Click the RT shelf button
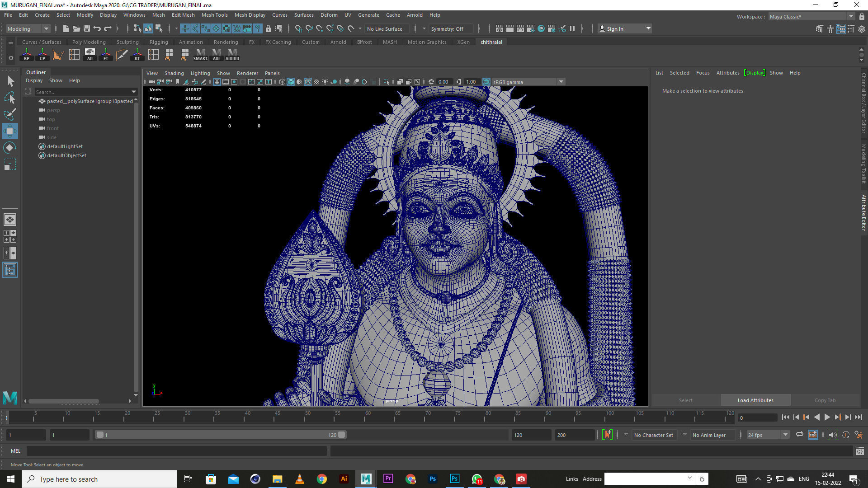Image resolution: width=868 pixels, height=488 pixels. pos(137,55)
